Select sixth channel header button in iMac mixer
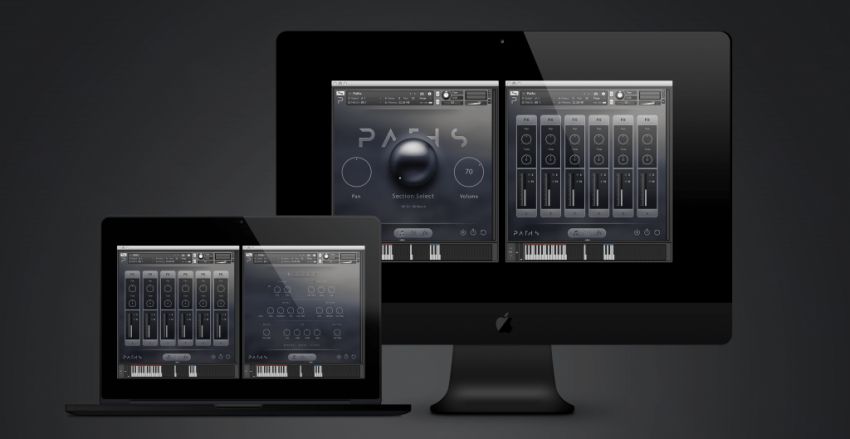This screenshot has width=850, height=439. click(647, 119)
